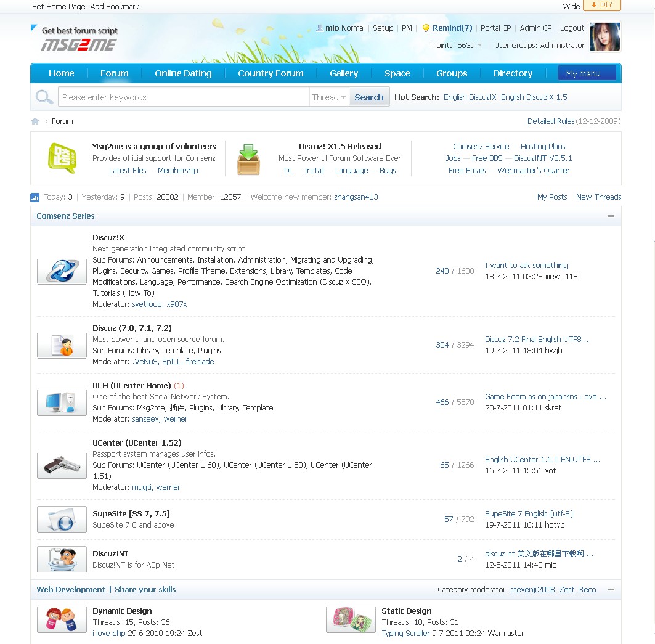Open moderator svetliooo profile link
This screenshot has width=655, height=644.
tap(147, 304)
